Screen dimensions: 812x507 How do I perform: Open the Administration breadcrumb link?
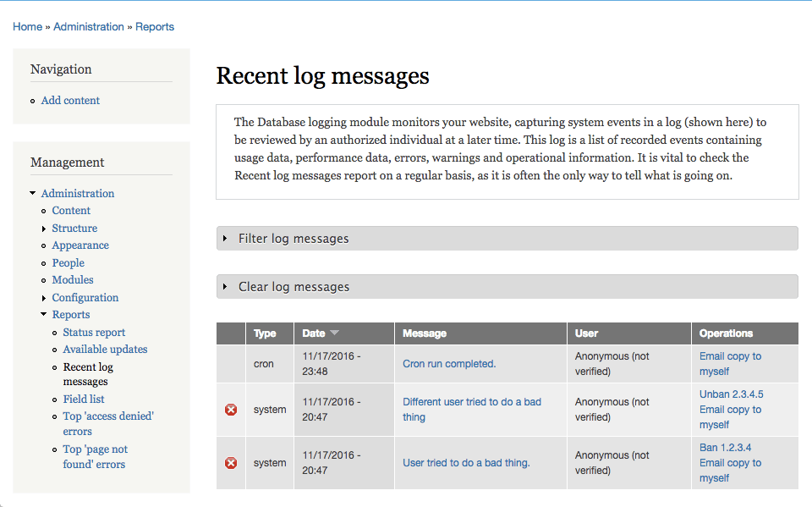(89, 26)
